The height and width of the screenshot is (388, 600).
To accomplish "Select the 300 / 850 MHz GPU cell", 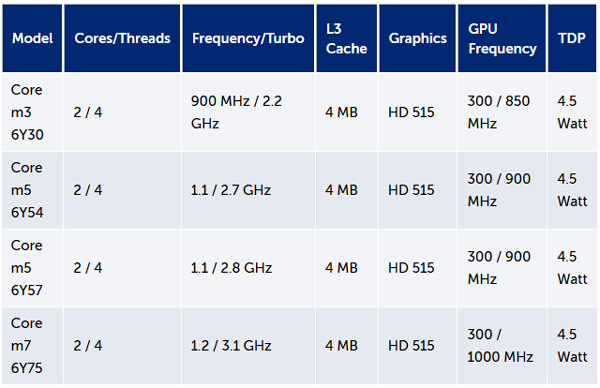I will click(x=502, y=112).
